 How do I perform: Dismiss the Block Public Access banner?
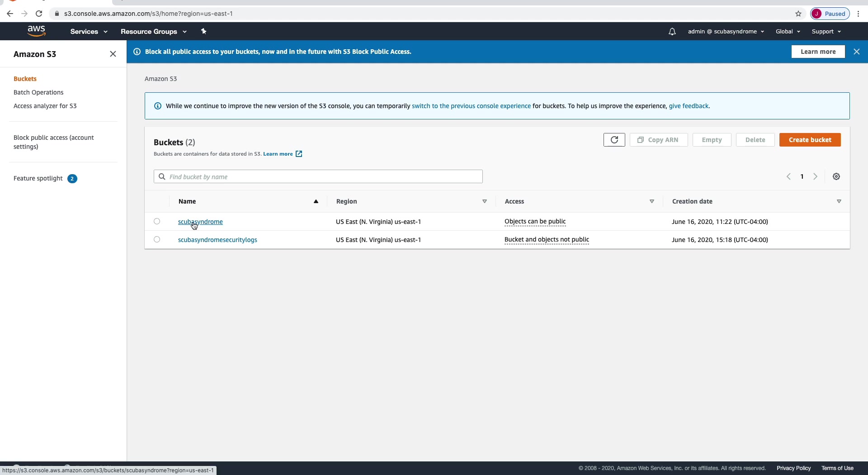(x=857, y=52)
